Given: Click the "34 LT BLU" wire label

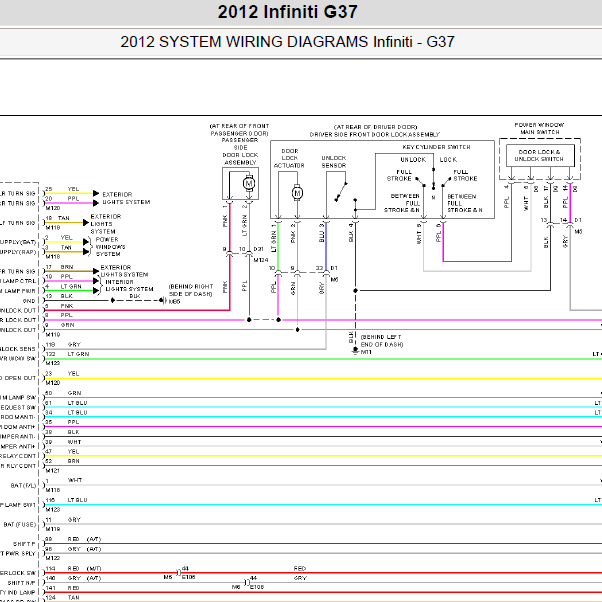Looking at the screenshot, I should [66, 412].
